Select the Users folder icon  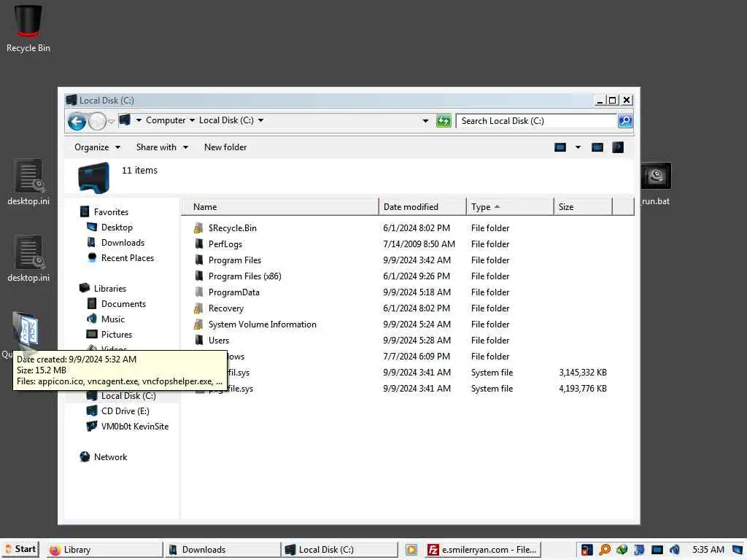click(198, 340)
